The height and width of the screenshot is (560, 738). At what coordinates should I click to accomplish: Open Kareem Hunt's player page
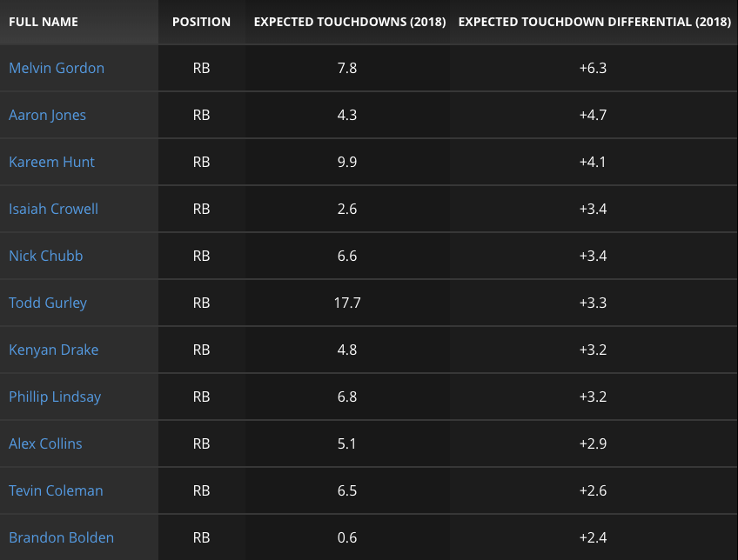[x=52, y=162]
